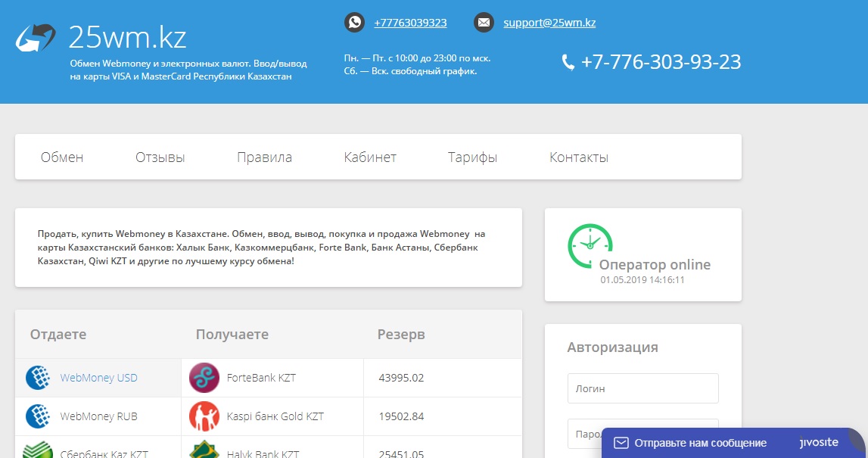Select Kaspi банк Gold KZT option
868x458 pixels.
[275, 416]
